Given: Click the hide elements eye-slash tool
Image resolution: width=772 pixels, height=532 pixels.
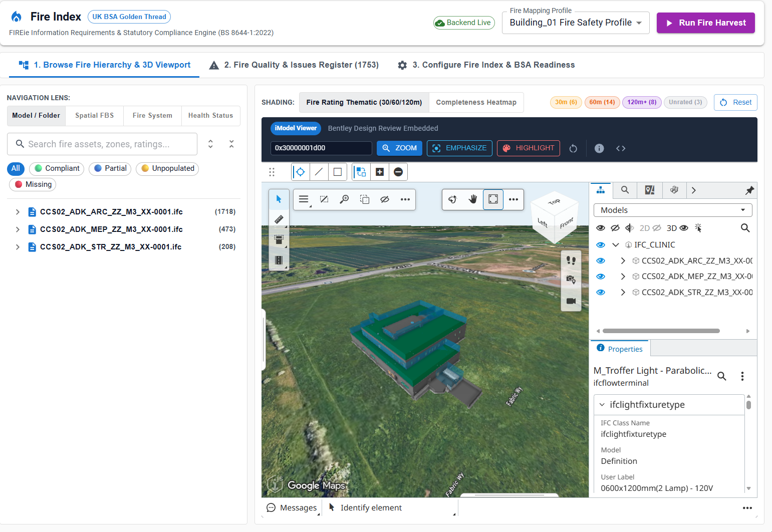Looking at the screenshot, I should pos(385,199).
